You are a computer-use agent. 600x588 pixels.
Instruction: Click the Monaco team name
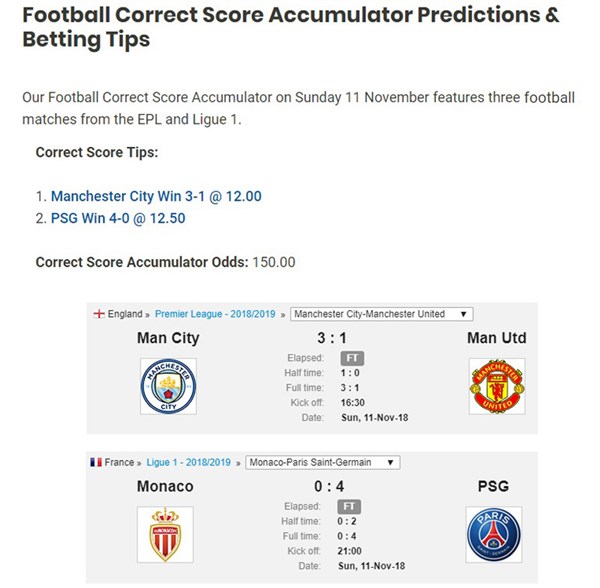[x=165, y=487]
